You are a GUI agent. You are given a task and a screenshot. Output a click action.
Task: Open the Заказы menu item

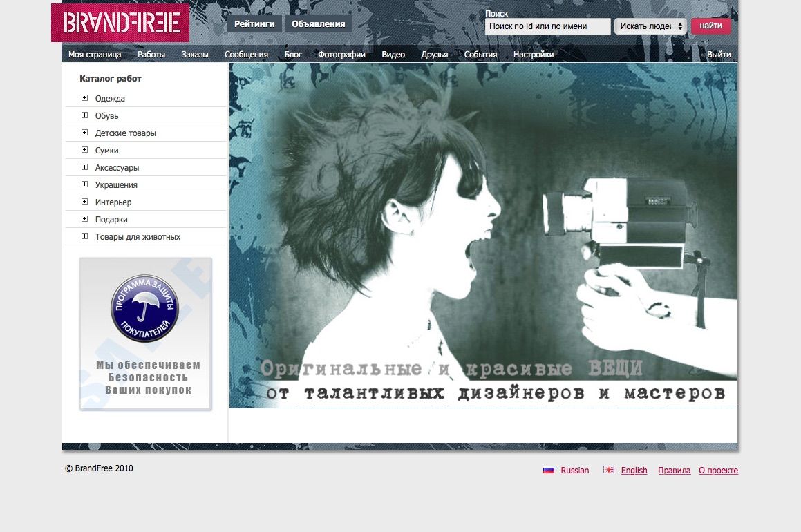[195, 54]
